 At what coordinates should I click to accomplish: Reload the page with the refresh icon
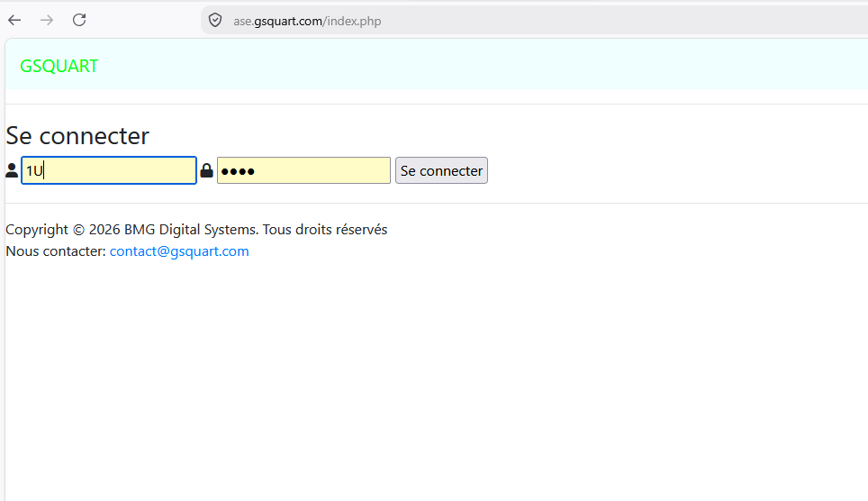[79, 20]
